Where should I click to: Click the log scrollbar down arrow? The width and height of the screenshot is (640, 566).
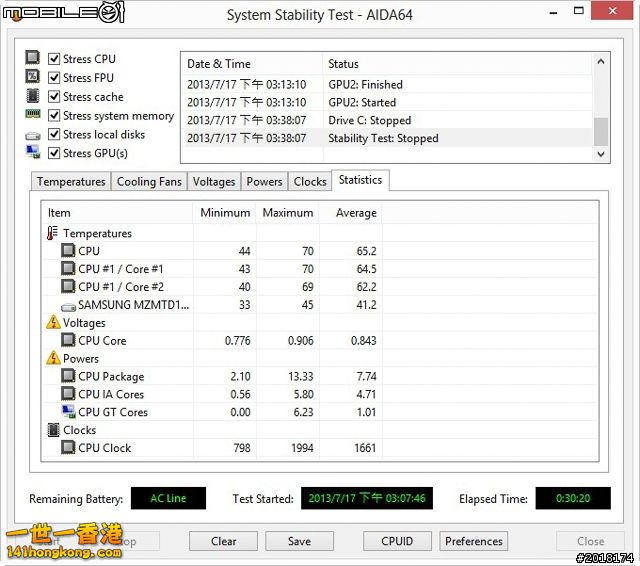pyautogui.click(x=601, y=154)
